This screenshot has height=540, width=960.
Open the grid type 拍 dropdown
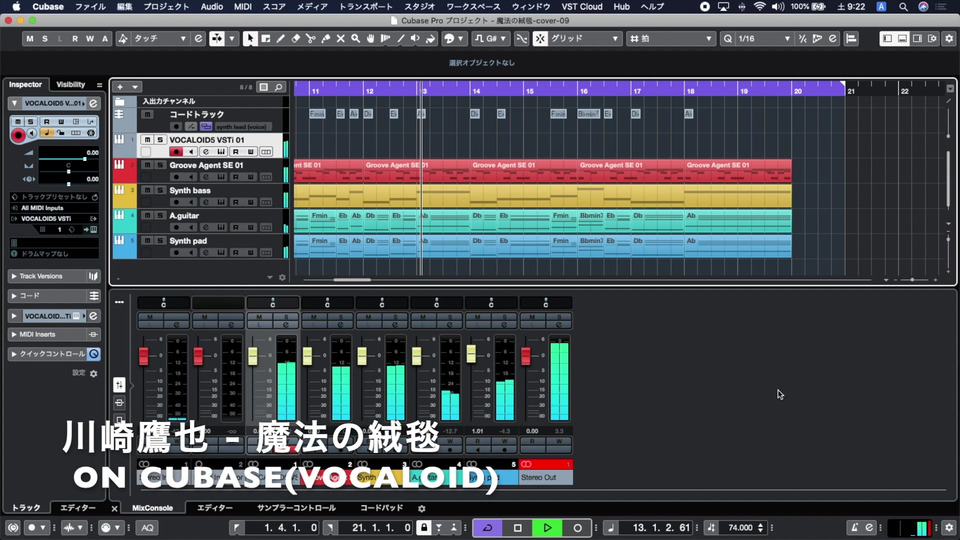click(x=671, y=39)
